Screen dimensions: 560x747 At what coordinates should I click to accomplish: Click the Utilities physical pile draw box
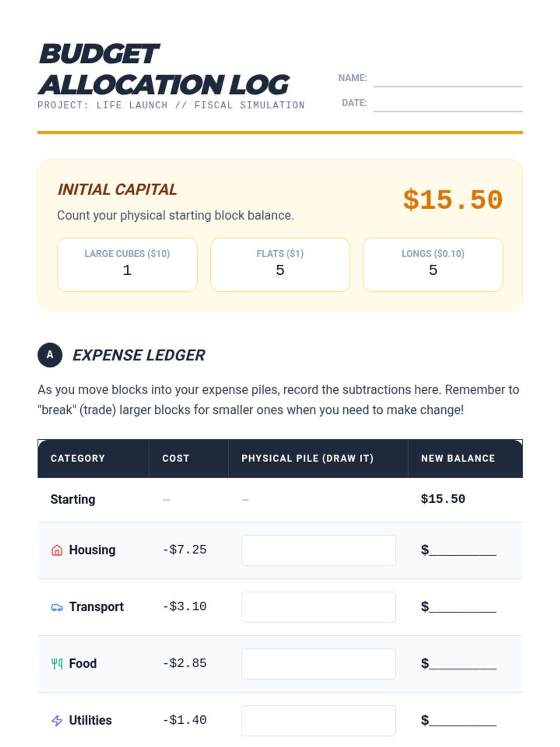(318, 720)
